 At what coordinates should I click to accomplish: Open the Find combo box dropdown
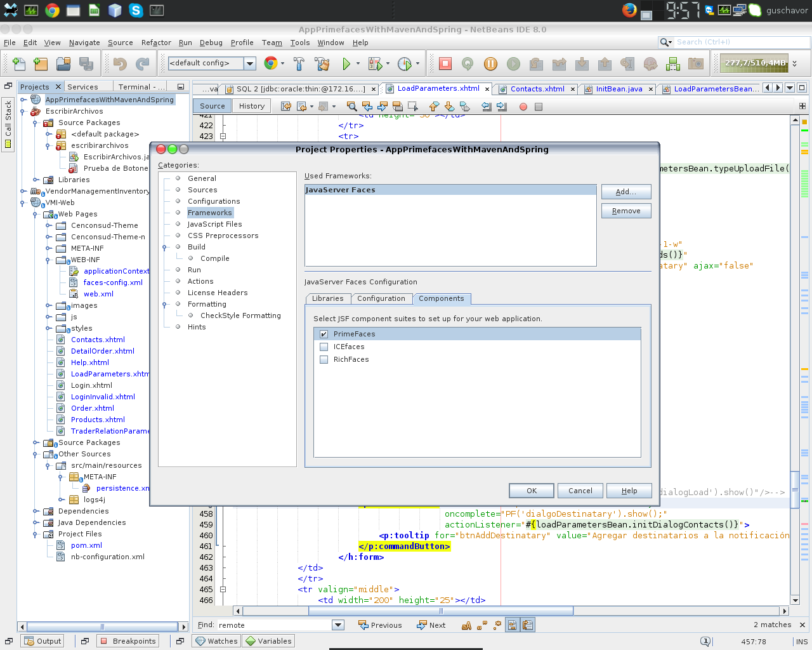coord(338,625)
